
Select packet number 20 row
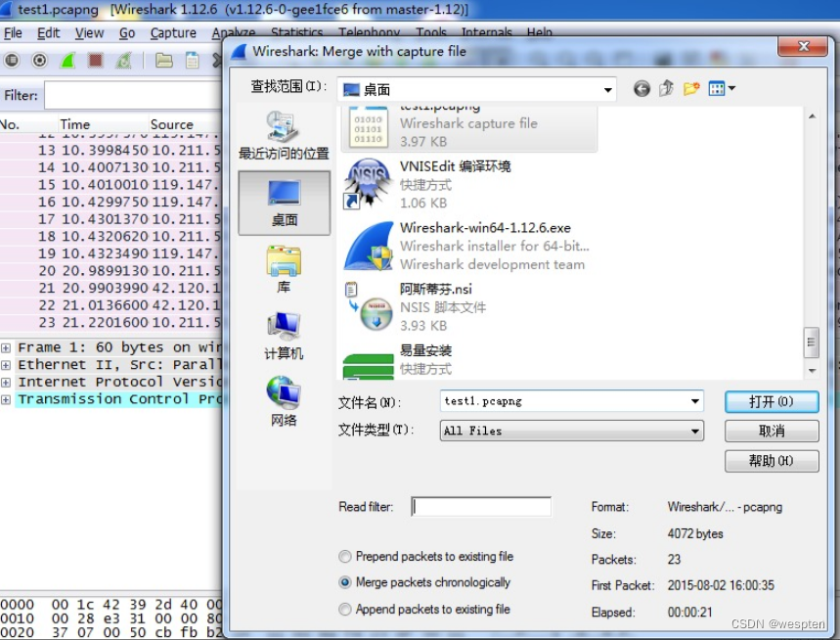click(x=111, y=271)
